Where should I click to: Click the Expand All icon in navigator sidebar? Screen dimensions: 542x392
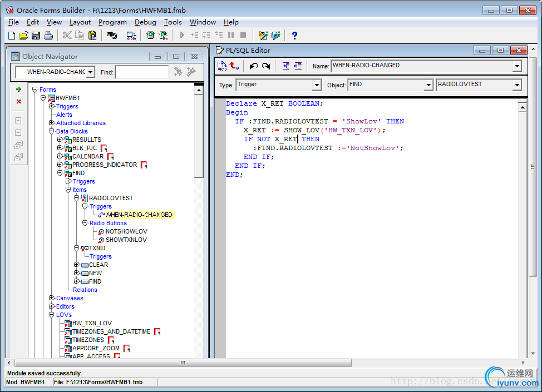[x=19, y=145]
